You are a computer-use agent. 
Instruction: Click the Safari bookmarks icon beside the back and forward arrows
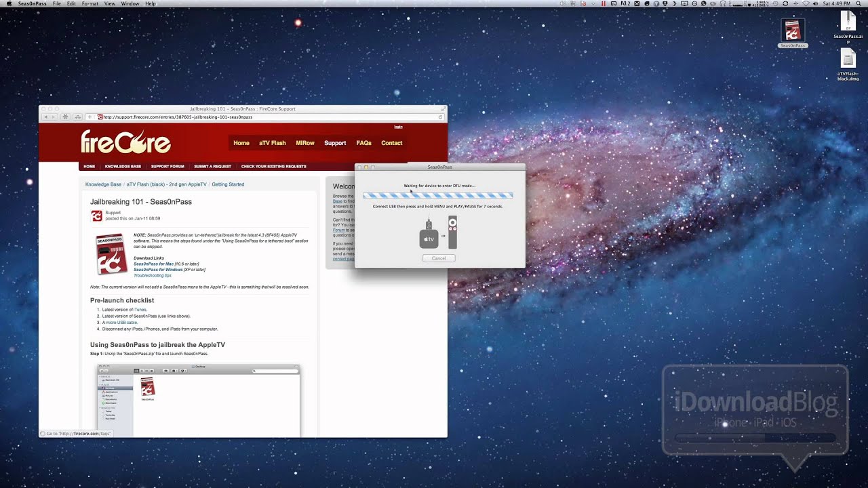(66, 117)
